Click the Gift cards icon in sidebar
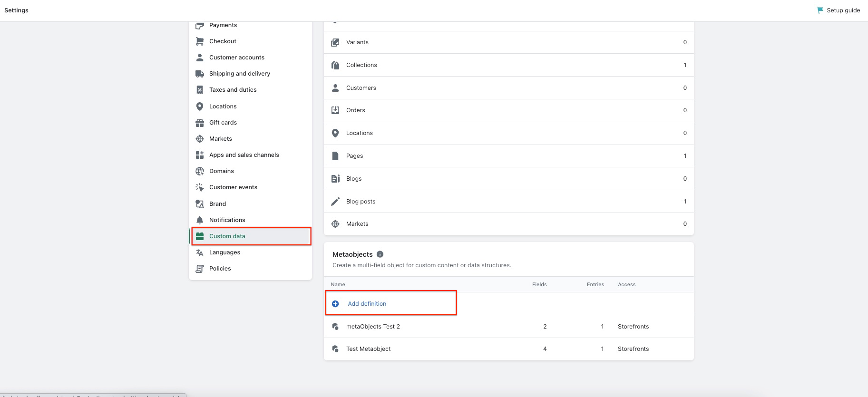Viewport: 868px width, 397px height. coord(200,123)
